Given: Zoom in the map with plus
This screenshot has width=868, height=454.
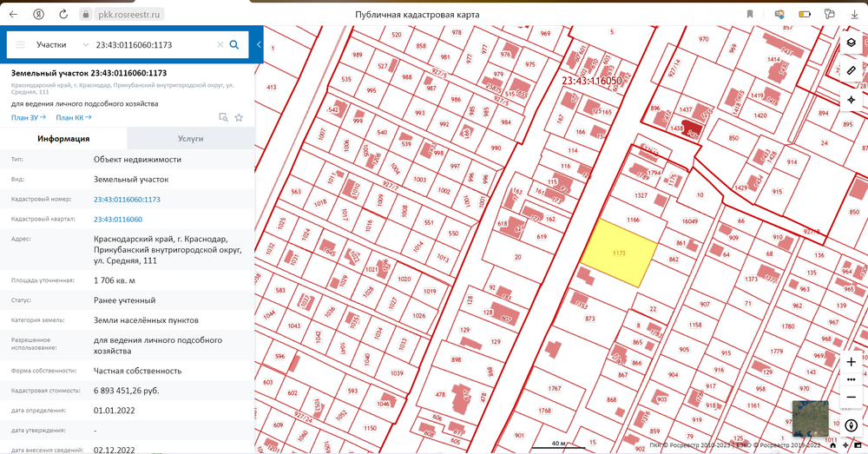Looking at the screenshot, I should (851, 361).
